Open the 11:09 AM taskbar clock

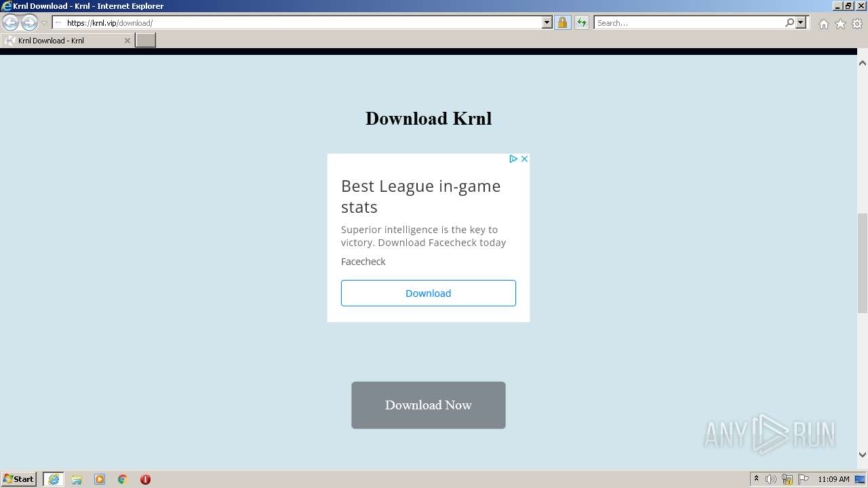(x=833, y=479)
